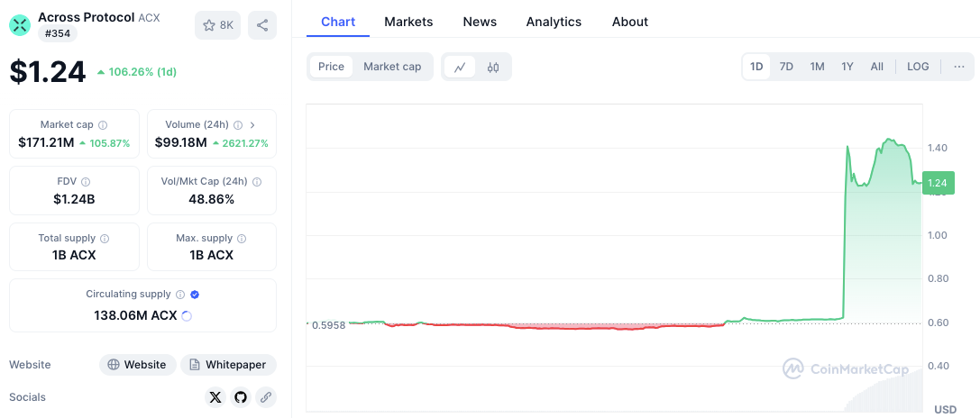Click the 138.06M ACX supply value

(x=135, y=316)
